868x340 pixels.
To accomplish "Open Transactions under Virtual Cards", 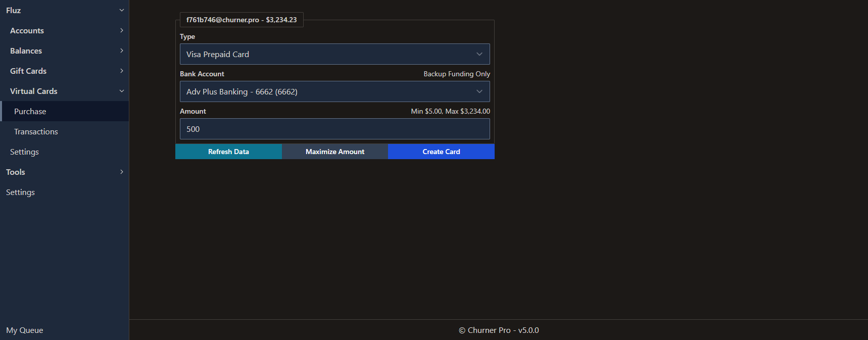I will (36, 132).
